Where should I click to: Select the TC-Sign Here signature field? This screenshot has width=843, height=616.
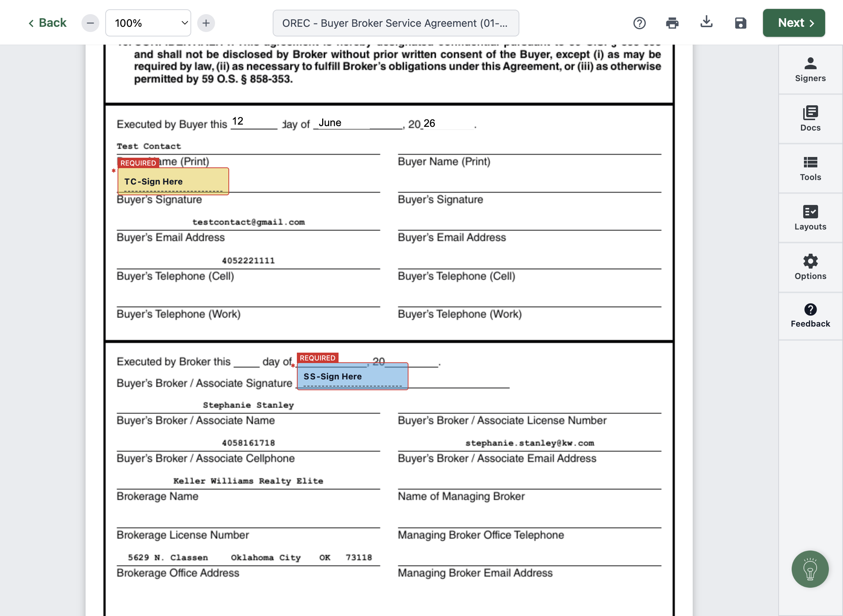(x=173, y=181)
